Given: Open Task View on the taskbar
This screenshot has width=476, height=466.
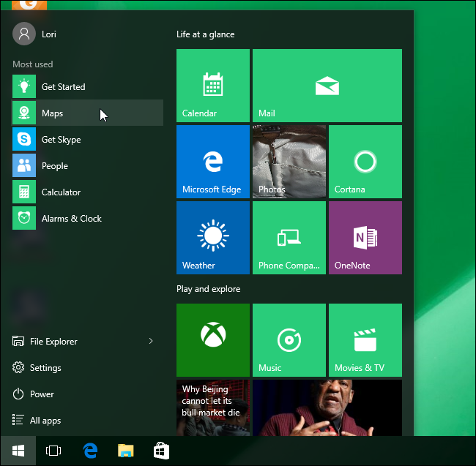Looking at the screenshot, I should pos(53,451).
